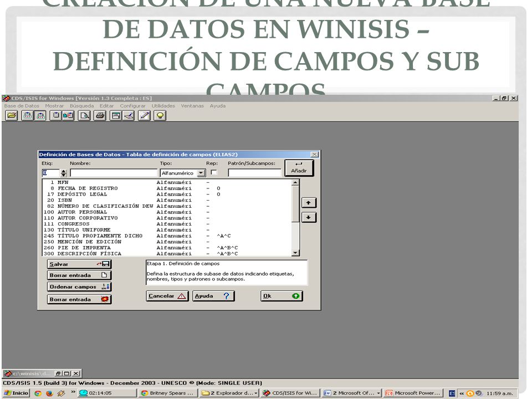
Task: Increase the Etiq spinner value
Action: (x=63, y=171)
